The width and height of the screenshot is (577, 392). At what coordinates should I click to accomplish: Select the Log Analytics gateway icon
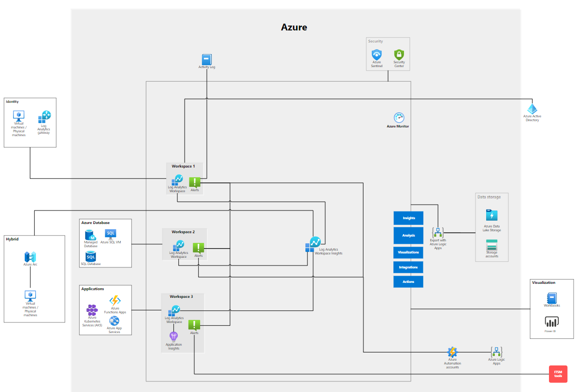click(x=44, y=117)
